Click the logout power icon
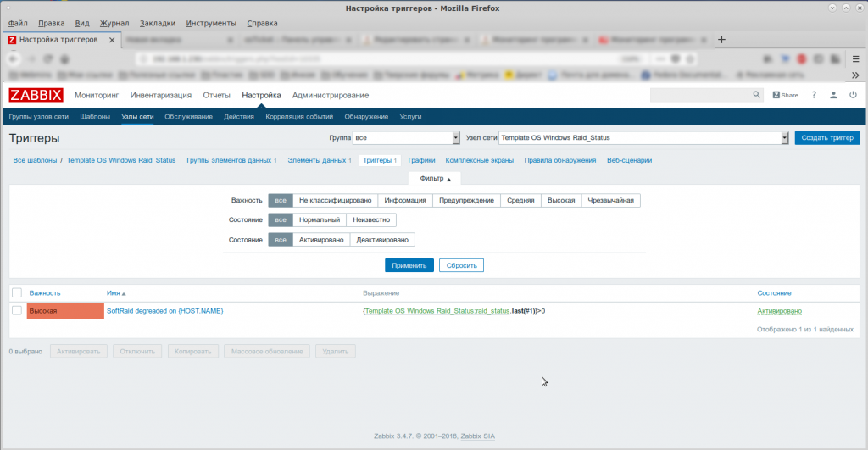Screen dimensions: 868x450 click(x=853, y=95)
